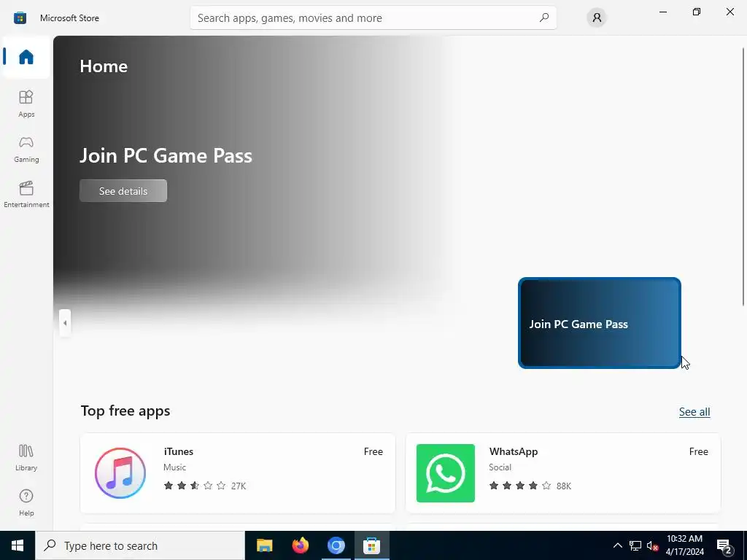Click the See details button
Image resolution: width=747 pixels, height=560 pixels.
tap(123, 191)
